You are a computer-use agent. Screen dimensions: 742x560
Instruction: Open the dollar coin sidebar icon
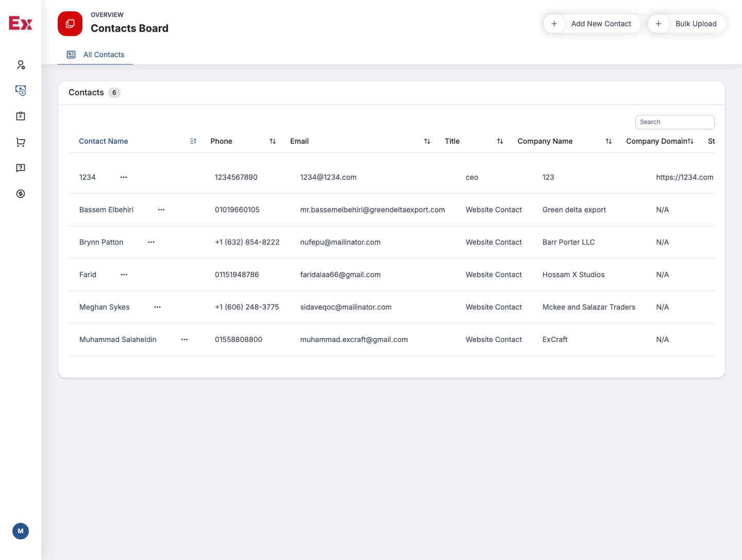(x=21, y=194)
